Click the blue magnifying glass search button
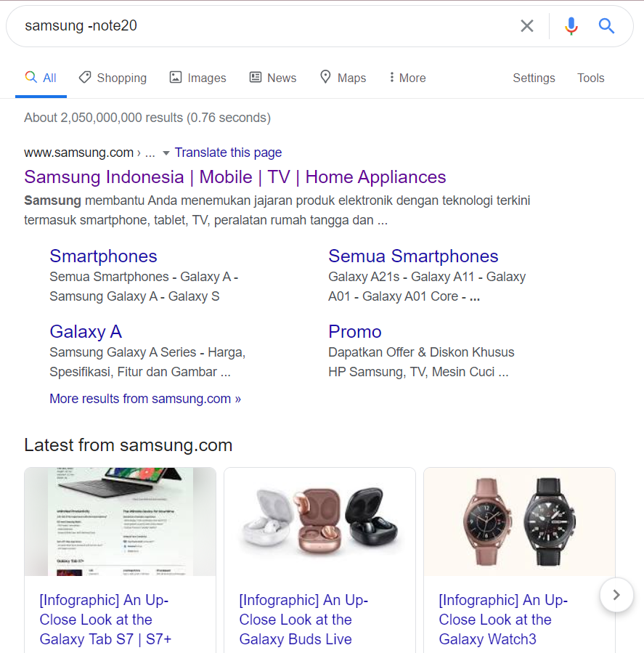 click(x=606, y=26)
